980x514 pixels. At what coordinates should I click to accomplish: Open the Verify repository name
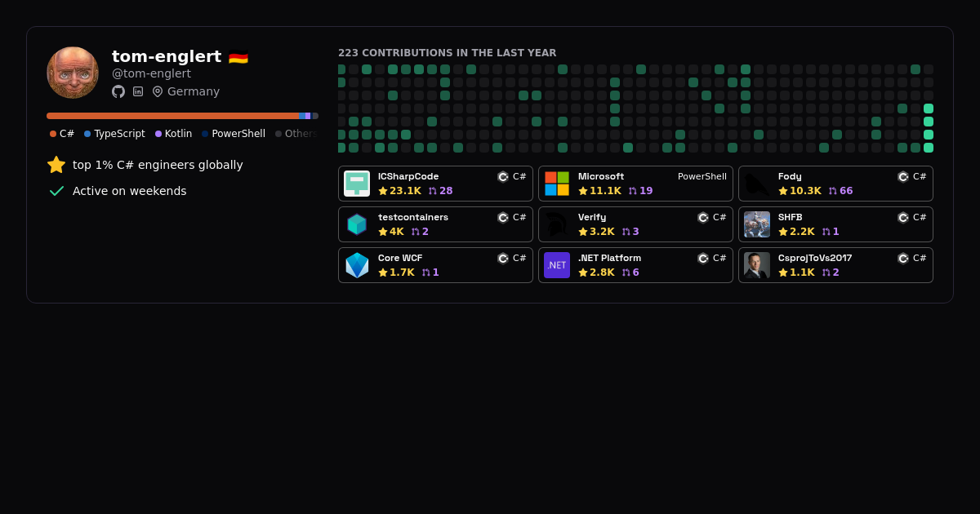tap(592, 217)
